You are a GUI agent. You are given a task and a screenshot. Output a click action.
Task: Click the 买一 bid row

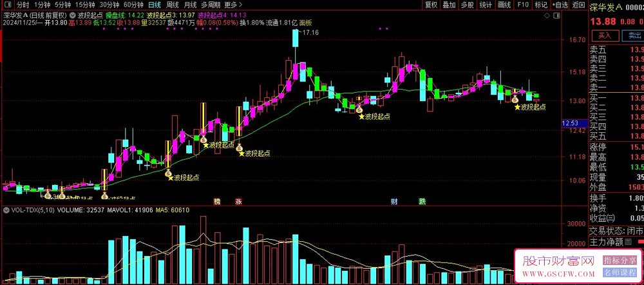pyautogui.click(x=616, y=98)
